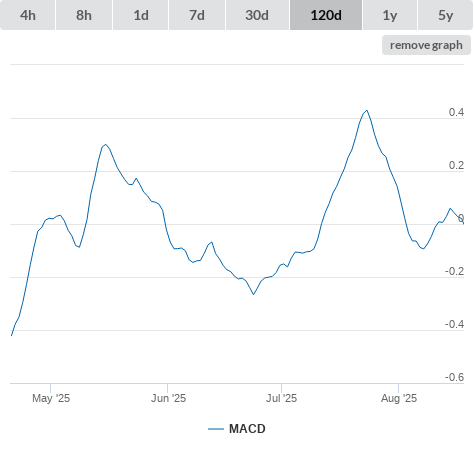Screen dimensions: 474x455
Task: Click the Jul '25 axis label
Action: (x=281, y=398)
